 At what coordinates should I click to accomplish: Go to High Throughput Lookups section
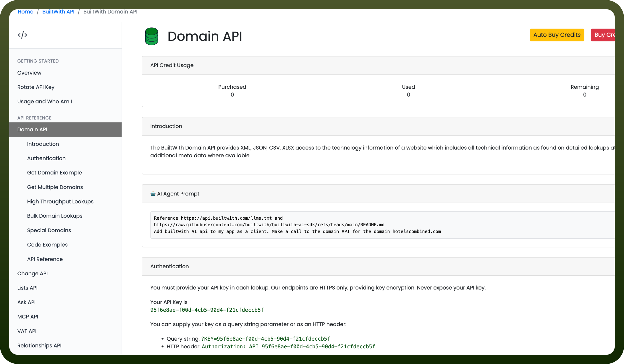[x=60, y=202]
